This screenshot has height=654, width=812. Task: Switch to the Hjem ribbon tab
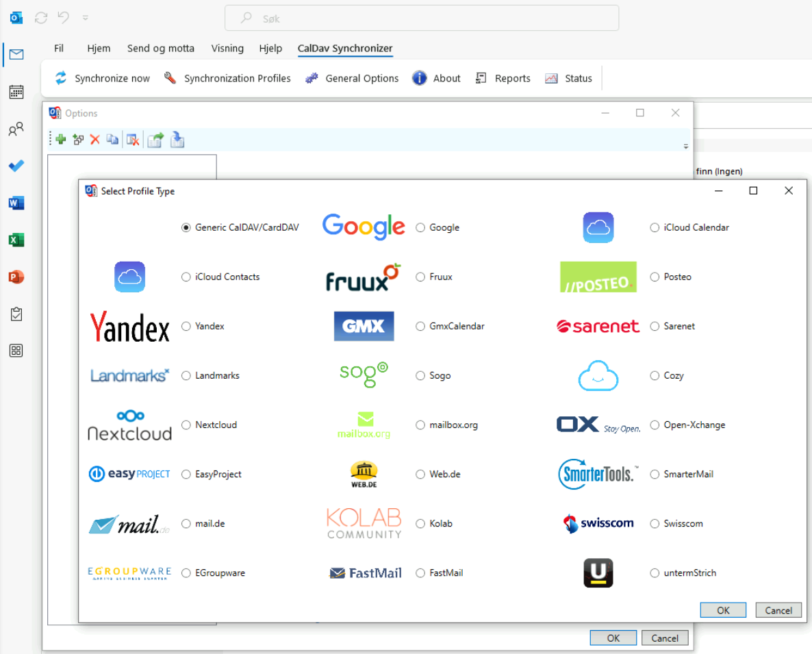pos(99,48)
